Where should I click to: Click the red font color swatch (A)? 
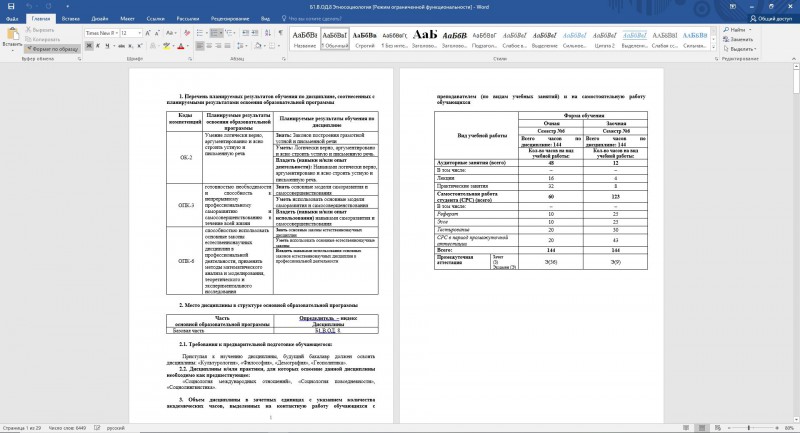pyautogui.click(x=181, y=46)
